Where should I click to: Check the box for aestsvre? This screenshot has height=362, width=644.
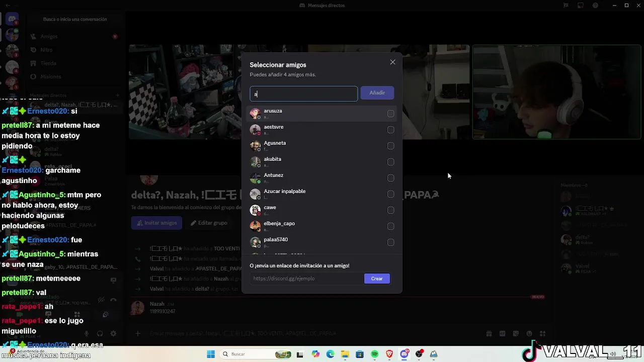390,130
